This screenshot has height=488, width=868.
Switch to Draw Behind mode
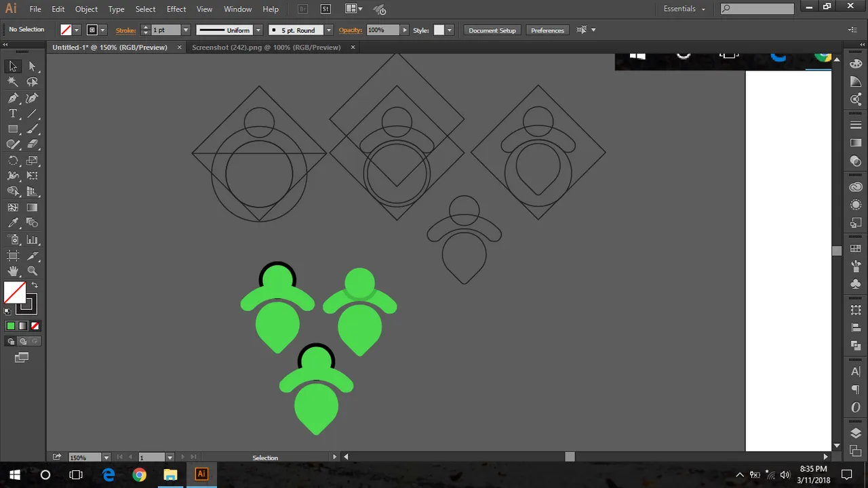pyautogui.click(x=23, y=341)
